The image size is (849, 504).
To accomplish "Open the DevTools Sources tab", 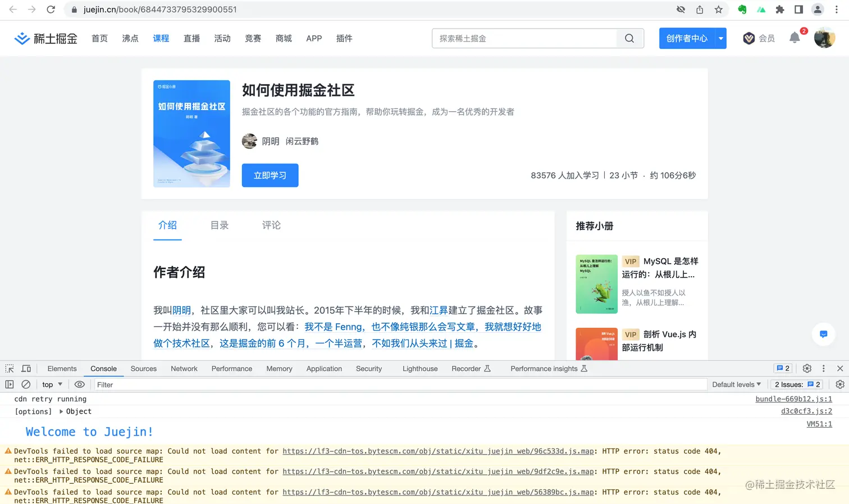I will click(x=144, y=369).
